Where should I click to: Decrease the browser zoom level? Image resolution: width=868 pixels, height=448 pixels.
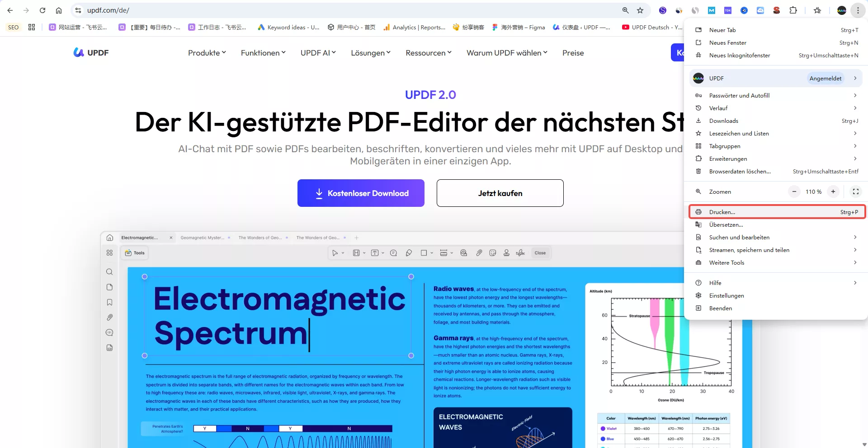pyautogui.click(x=794, y=191)
